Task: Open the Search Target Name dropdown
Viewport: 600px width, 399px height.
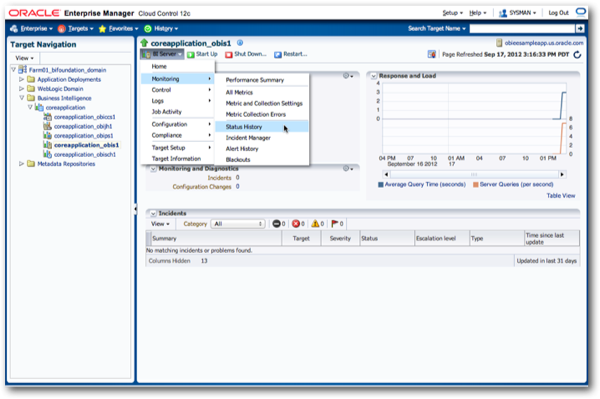Action: point(437,28)
